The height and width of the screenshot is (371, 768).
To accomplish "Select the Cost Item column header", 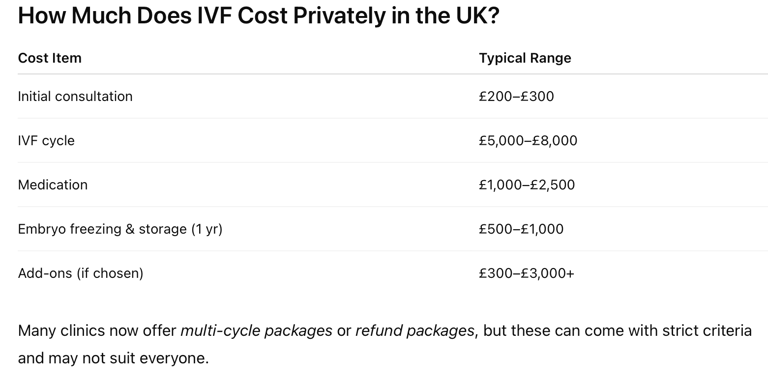I will pos(49,58).
